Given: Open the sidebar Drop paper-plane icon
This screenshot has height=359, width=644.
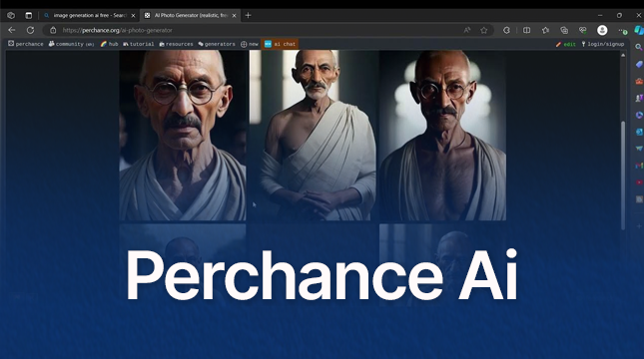Looking at the screenshot, I should pyautogui.click(x=639, y=149).
